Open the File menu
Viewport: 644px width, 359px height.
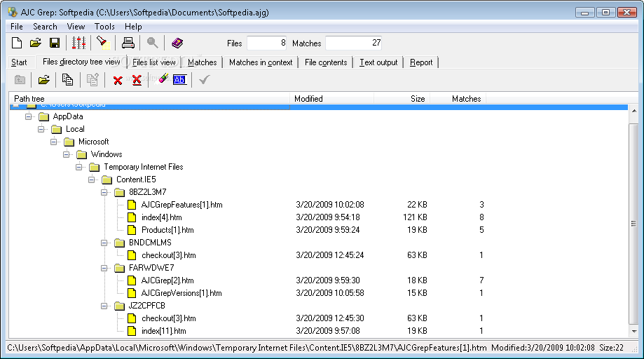[x=16, y=27]
